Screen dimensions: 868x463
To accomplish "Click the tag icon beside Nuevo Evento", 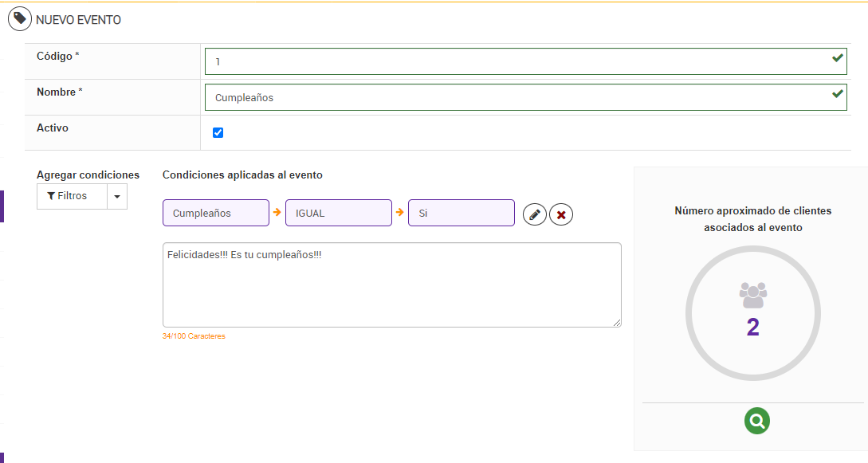I will tap(20, 19).
